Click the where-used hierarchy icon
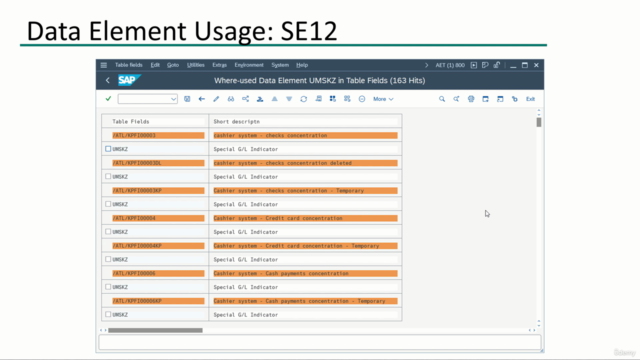 (245, 99)
